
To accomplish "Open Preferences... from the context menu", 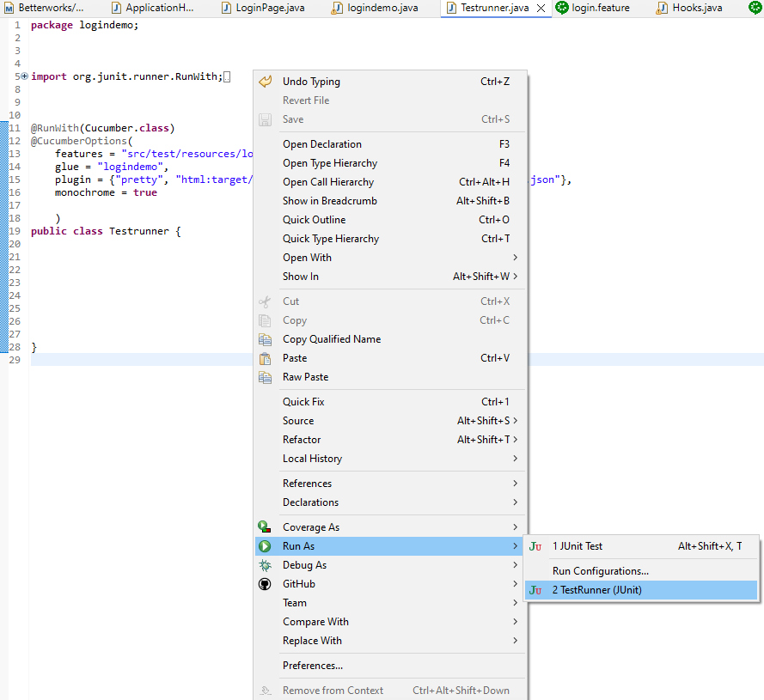I will (391, 666).
